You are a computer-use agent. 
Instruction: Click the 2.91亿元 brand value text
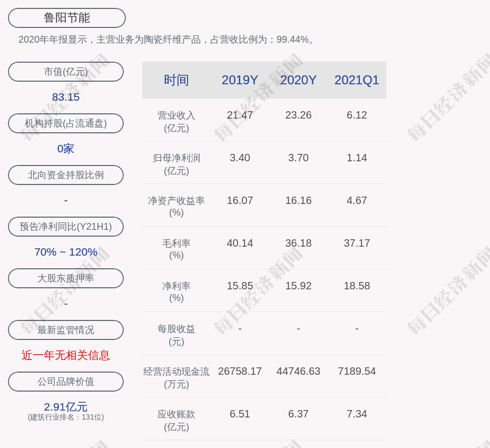[66, 407]
